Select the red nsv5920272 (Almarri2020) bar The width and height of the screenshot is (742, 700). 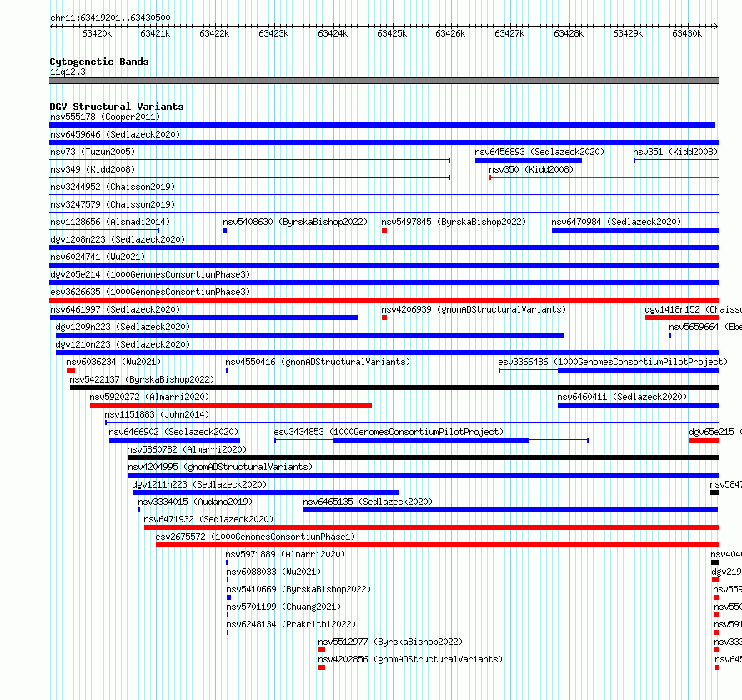(231, 405)
